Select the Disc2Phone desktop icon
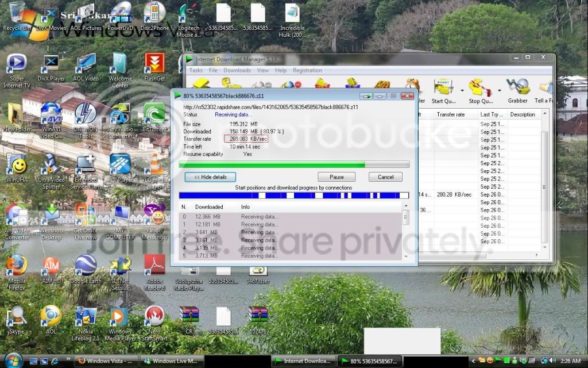588x368 pixels. [x=154, y=16]
